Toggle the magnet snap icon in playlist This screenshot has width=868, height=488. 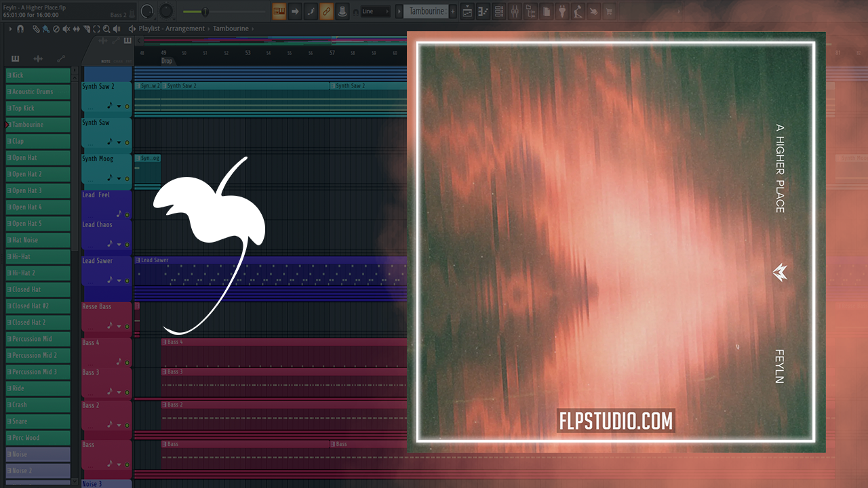click(20, 29)
